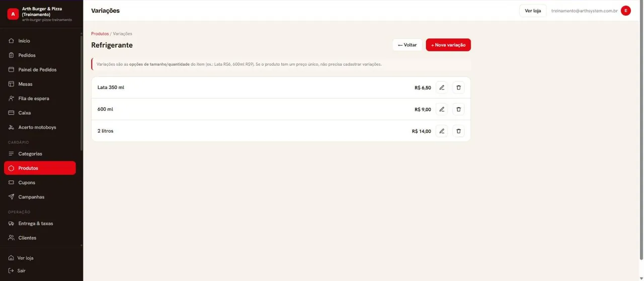Viewport: 644px width, 281px height.
Task: Click the Entrega & taxas truck icon
Action: [x=11, y=223]
